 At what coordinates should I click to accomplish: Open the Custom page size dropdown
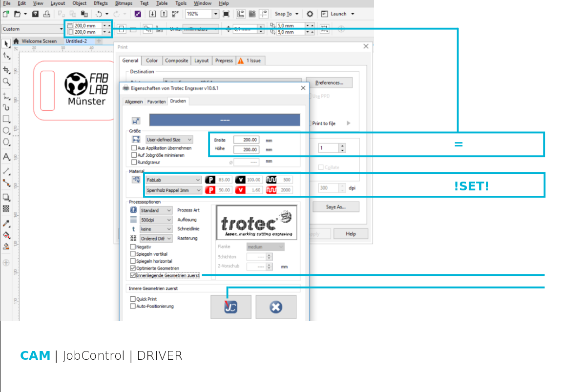(x=61, y=28)
